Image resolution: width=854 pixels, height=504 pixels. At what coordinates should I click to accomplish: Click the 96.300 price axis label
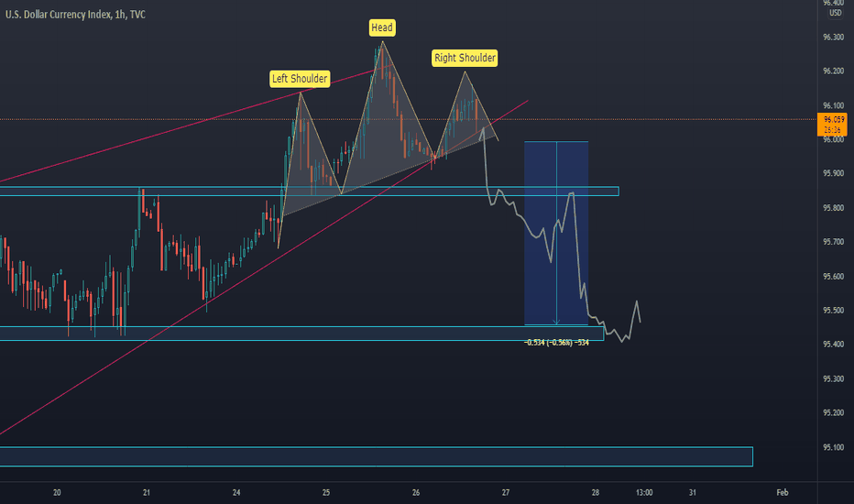(x=833, y=37)
